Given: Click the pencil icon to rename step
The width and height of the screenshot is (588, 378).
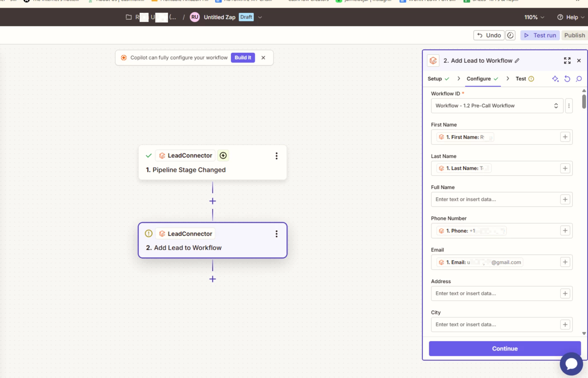Looking at the screenshot, I should coord(517,61).
